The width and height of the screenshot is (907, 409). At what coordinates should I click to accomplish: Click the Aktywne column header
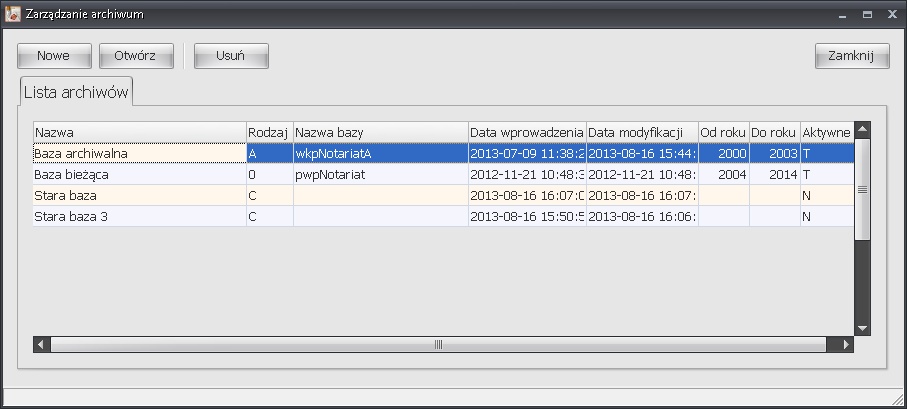coord(826,132)
